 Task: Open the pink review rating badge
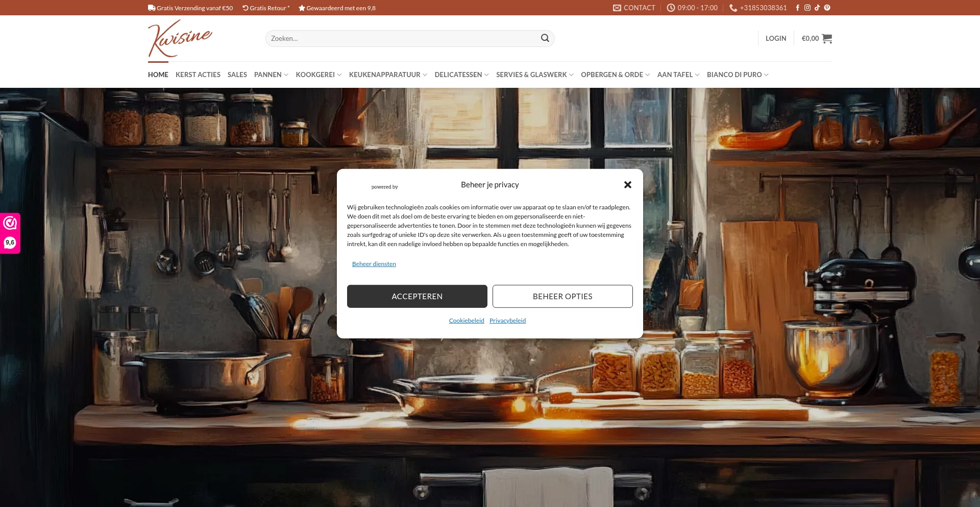pyautogui.click(x=10, y=233)
